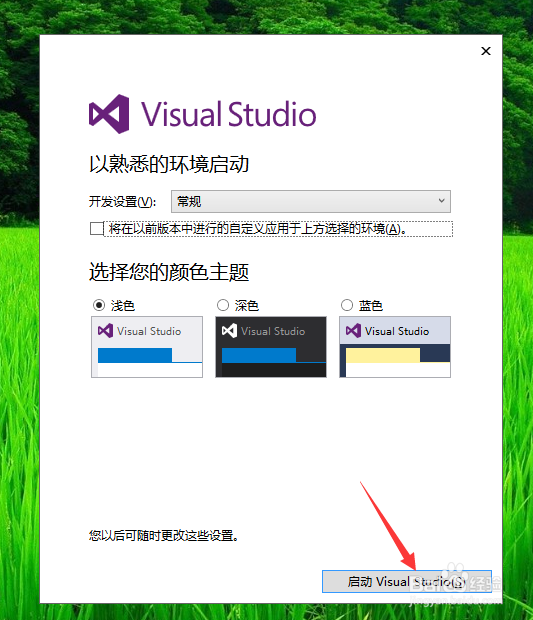Select the 浅色 radio button
The image size is (533, 620).
pos(99,305)
